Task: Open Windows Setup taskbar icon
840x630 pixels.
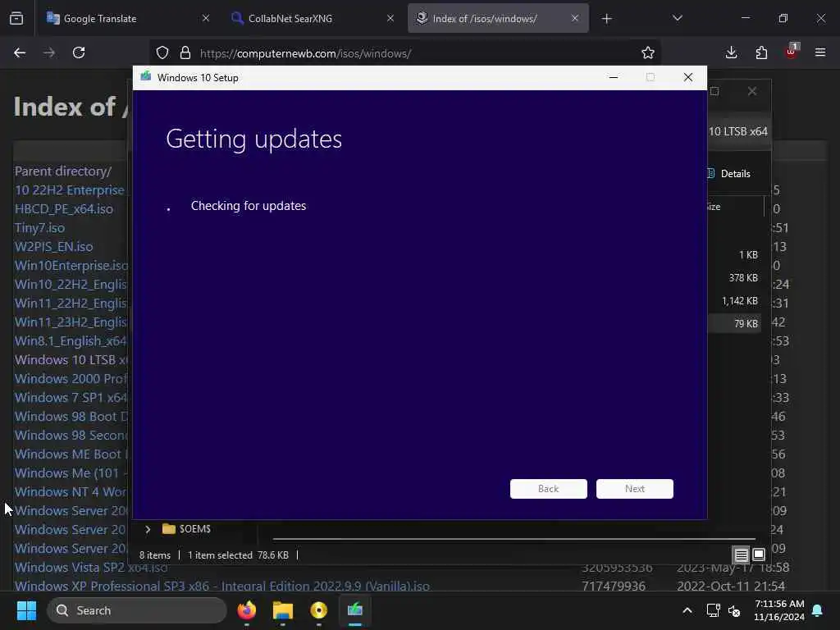Action: click(354, 610)
